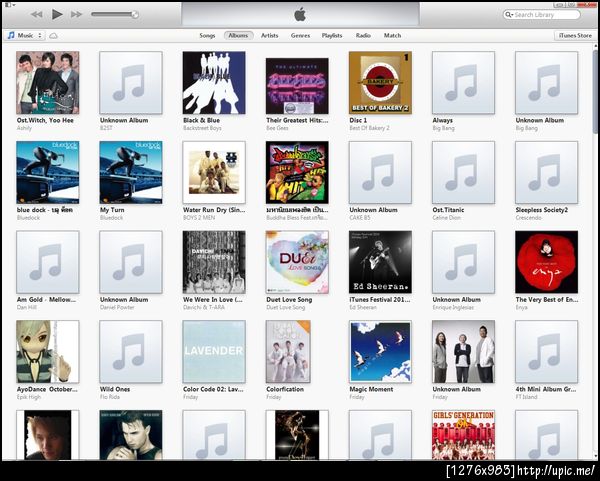
Task: Go to the Playlists tab
Action: pyautogui.click(x=332, y=36)
